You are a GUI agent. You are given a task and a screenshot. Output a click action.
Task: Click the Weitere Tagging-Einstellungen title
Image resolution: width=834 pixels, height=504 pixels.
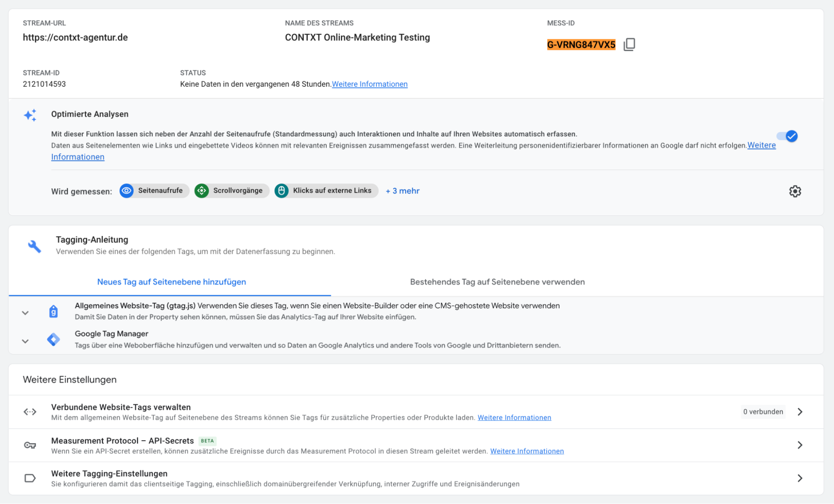109,474
